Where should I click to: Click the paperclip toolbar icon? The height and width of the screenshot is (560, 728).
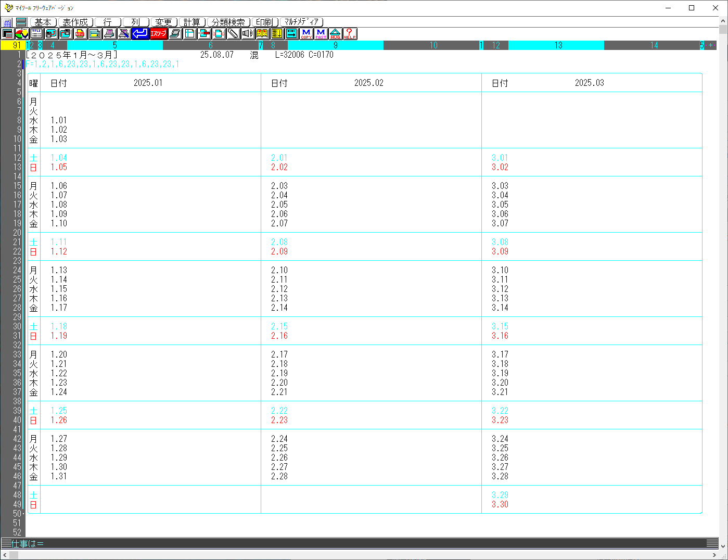pyautogui.click(x=233, y=34)
